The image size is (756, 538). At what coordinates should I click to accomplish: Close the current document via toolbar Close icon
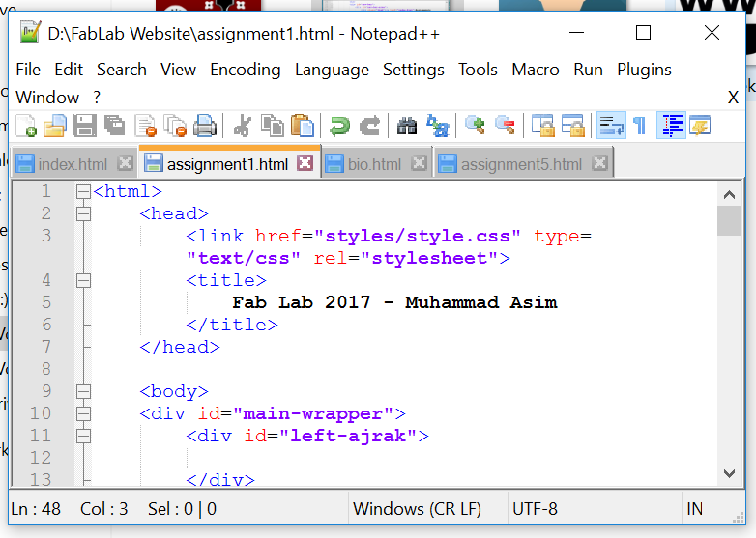[146, 127]
